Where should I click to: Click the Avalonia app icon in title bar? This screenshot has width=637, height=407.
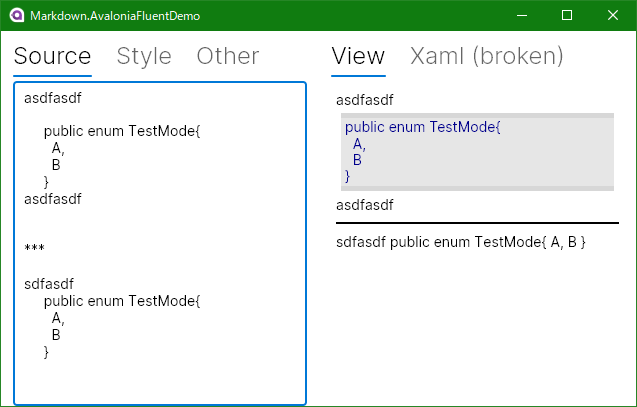click(17, 15)
